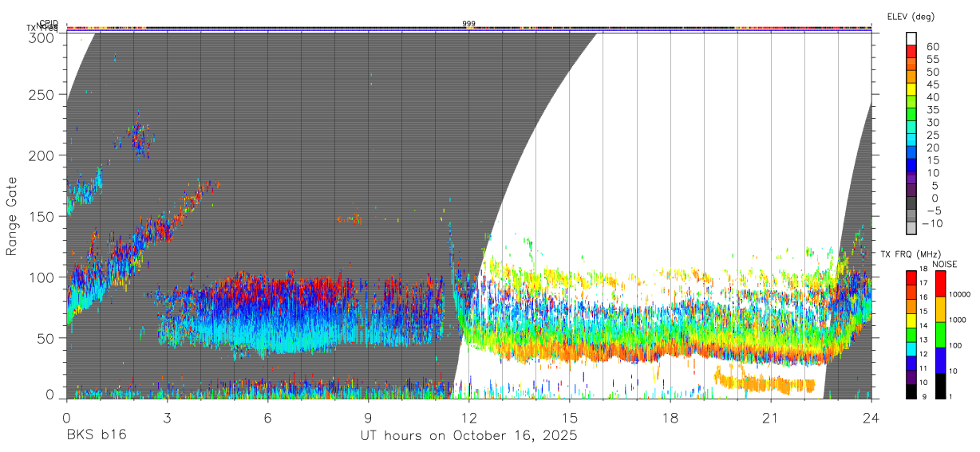Select the "50" range gate tick label

coord(47,337)
